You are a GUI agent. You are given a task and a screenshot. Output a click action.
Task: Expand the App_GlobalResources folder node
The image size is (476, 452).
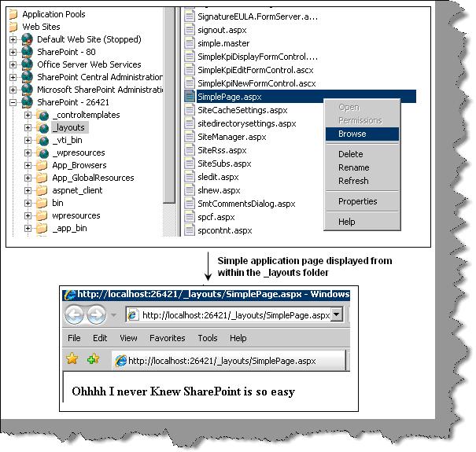click(x=28, y=178)
